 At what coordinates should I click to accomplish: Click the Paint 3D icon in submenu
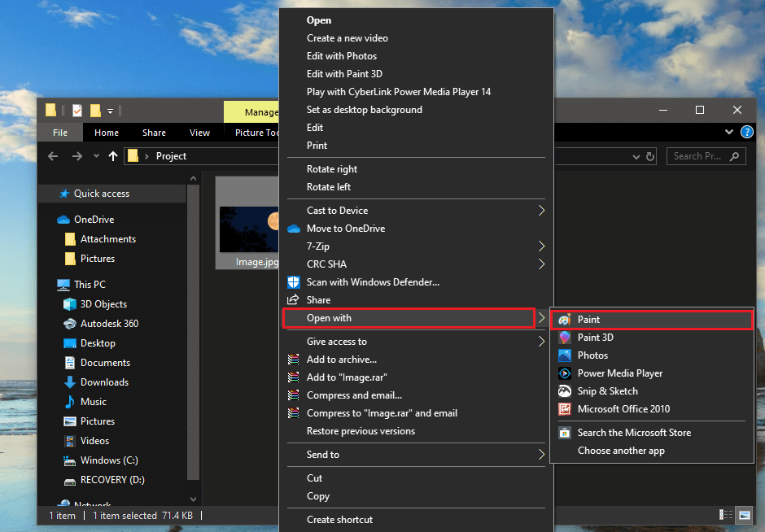[x=565, y=338]
